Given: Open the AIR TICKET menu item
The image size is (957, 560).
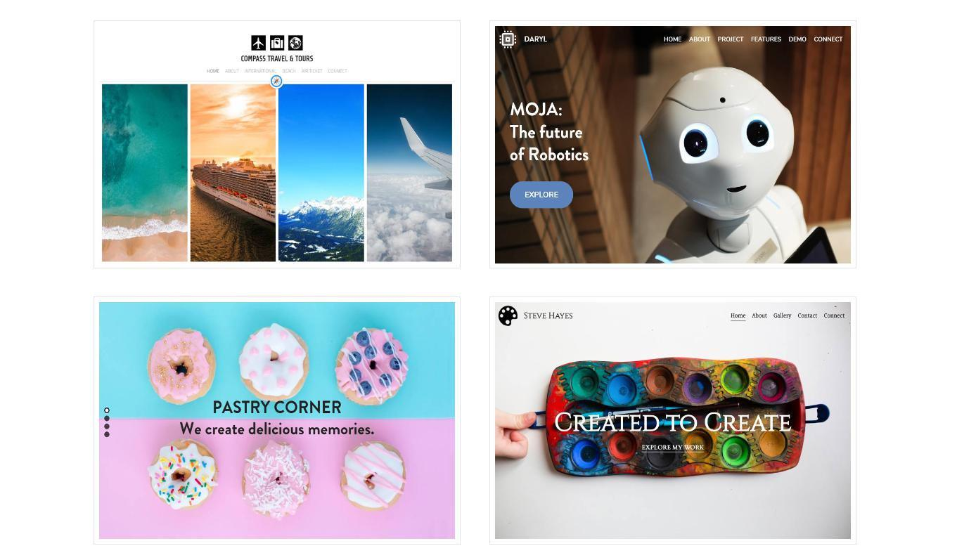Looking at the screenshot, I should [312, 71].
